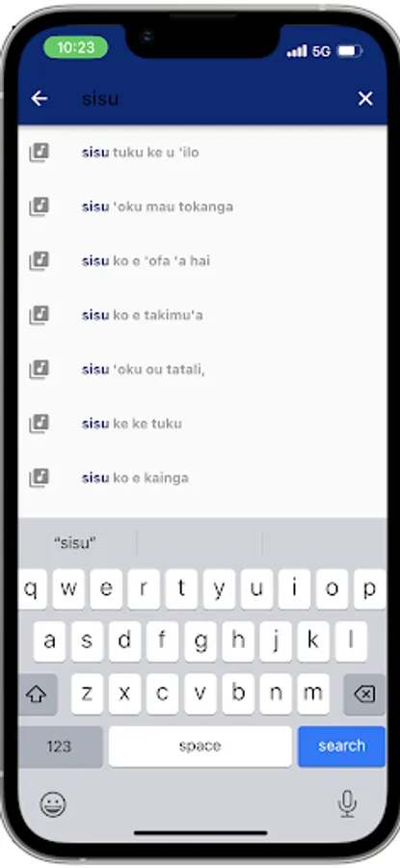This screenshot has height=868, width=400.
Task: Open the emoji keyboard
Action: point(53,803)
